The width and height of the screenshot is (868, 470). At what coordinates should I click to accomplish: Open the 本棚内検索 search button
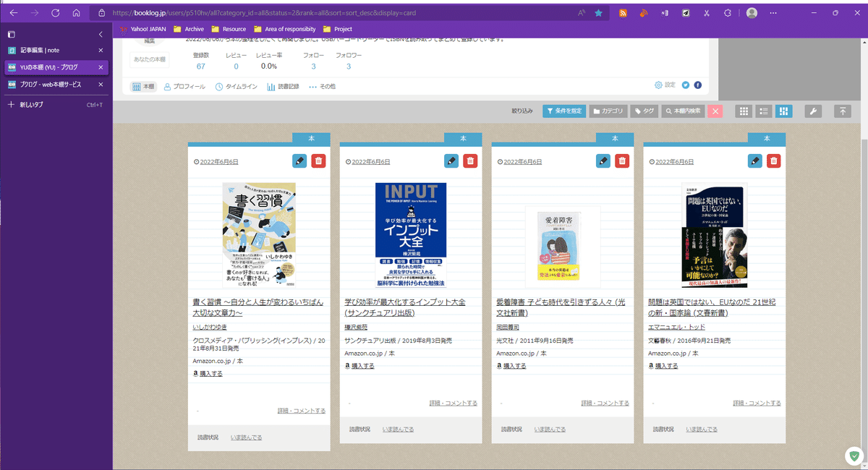pos(683,111)
